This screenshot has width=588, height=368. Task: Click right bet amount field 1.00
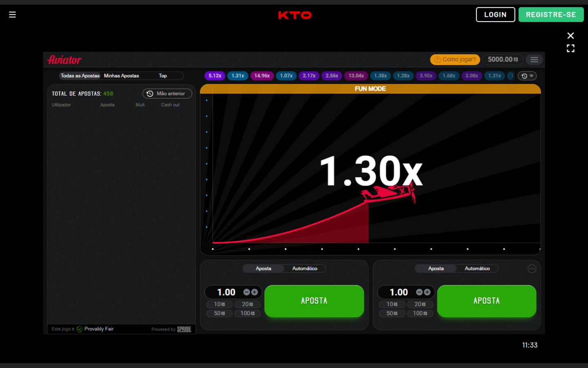(x=399, y=292)
